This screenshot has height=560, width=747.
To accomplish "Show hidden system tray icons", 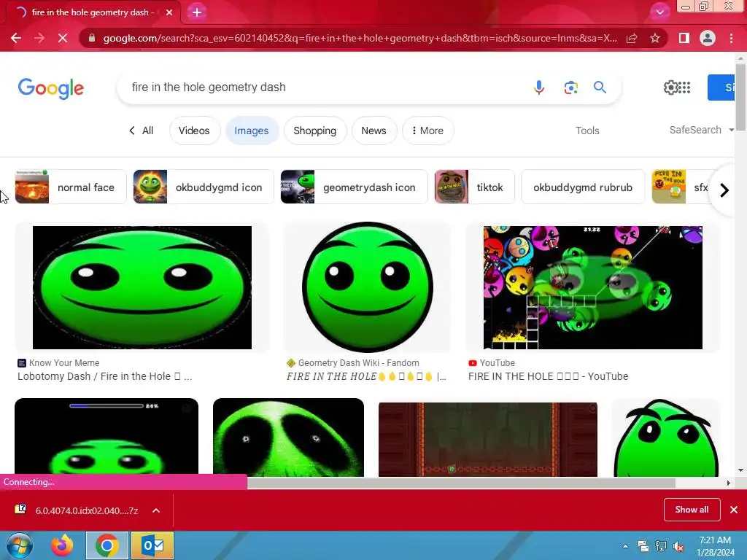I will [x=625, y=546].
